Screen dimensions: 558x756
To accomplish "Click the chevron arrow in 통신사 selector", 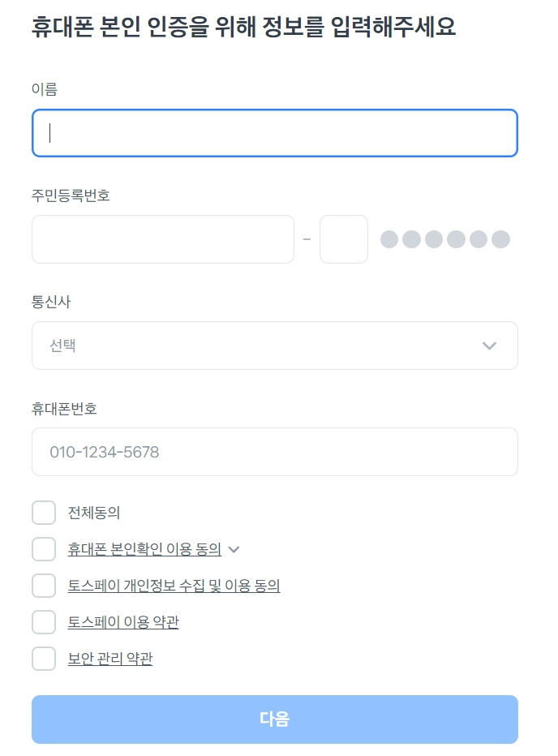I will [x=489, y=346].
